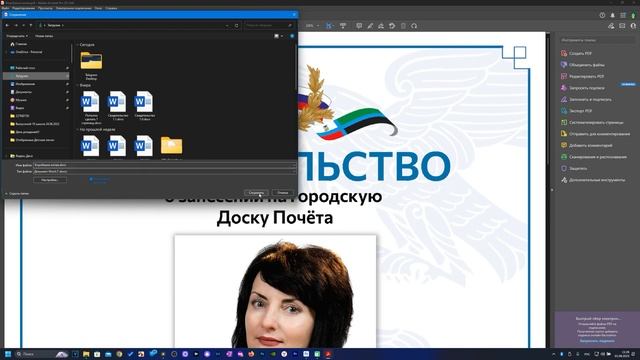
Task: Open Create PDF tool
Action: (576, 53)
